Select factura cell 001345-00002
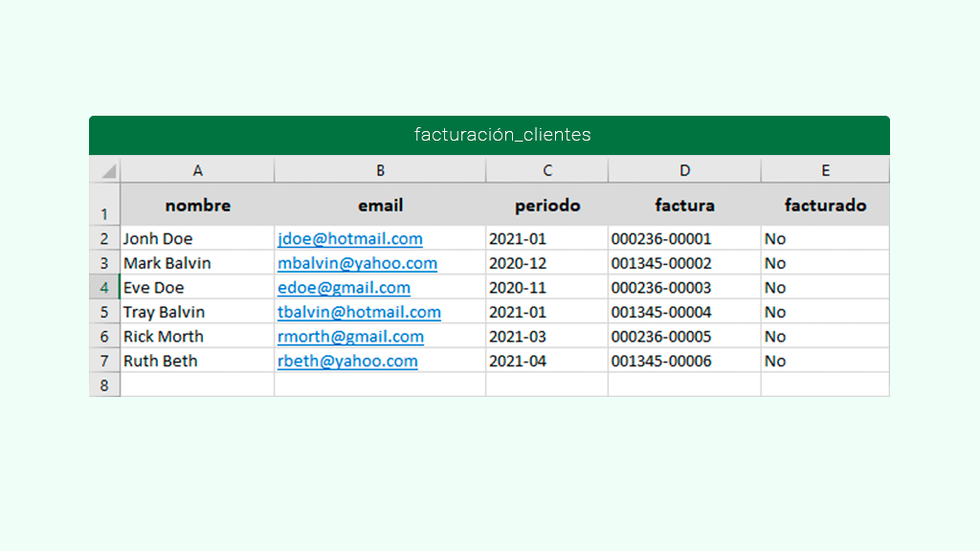 click(x=684, y=263)
